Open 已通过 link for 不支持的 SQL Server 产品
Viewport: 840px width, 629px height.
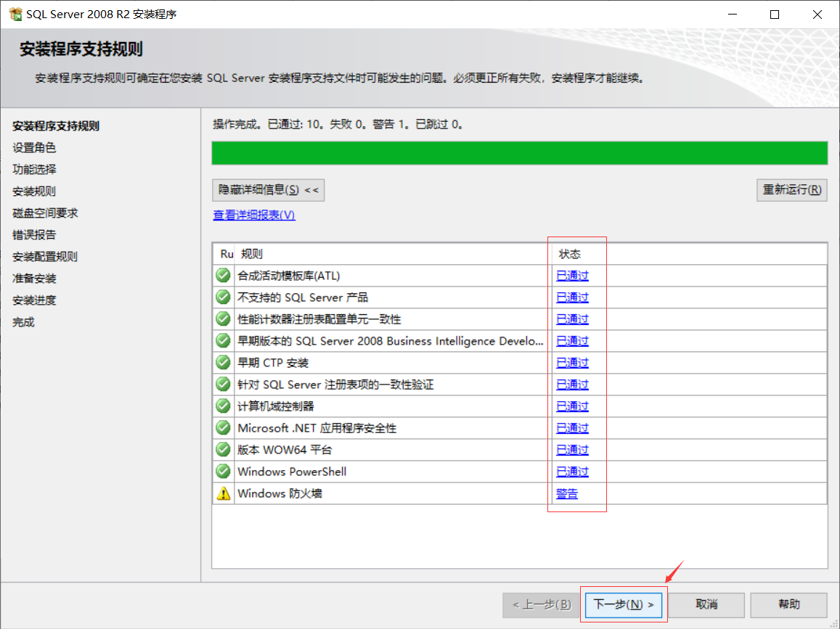tap(572, 297)
